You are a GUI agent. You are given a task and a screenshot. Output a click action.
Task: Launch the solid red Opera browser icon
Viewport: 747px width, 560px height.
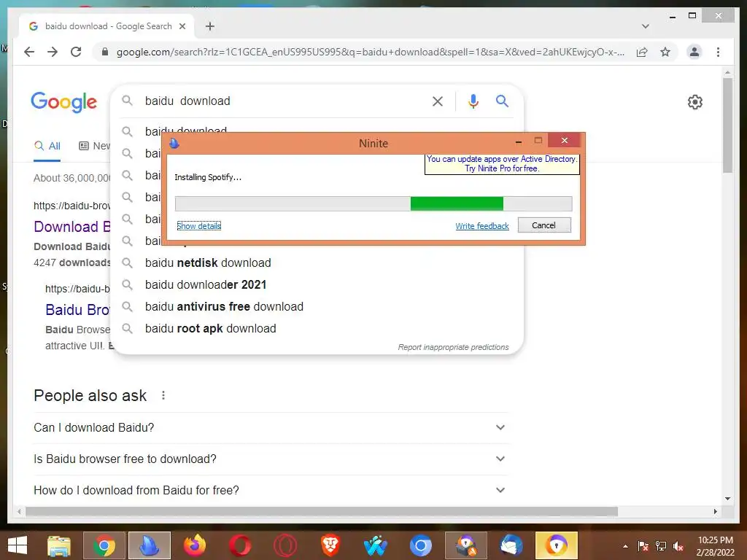click(x=239, y=545)
